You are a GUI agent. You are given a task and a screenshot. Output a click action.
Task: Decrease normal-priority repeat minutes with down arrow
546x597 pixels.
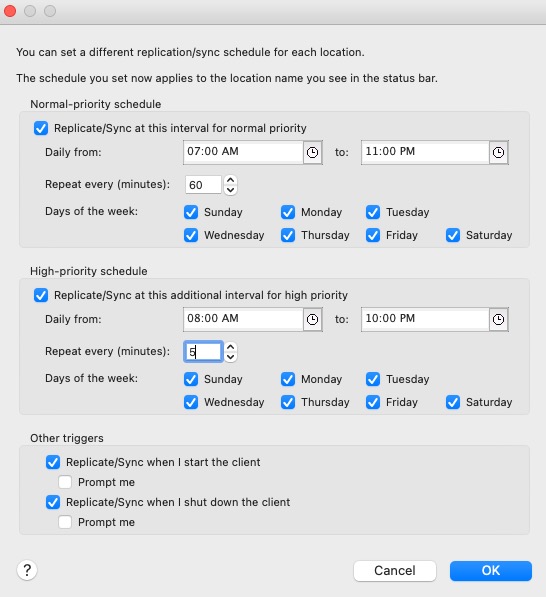click(230, 190)
